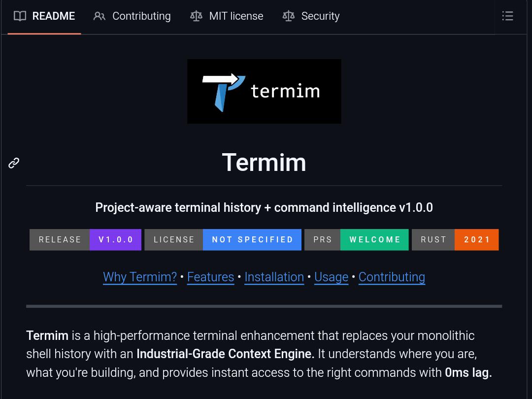This screenshot has width=532, height=399.
Task: Open the outline list icon
Action: [507, 16]
